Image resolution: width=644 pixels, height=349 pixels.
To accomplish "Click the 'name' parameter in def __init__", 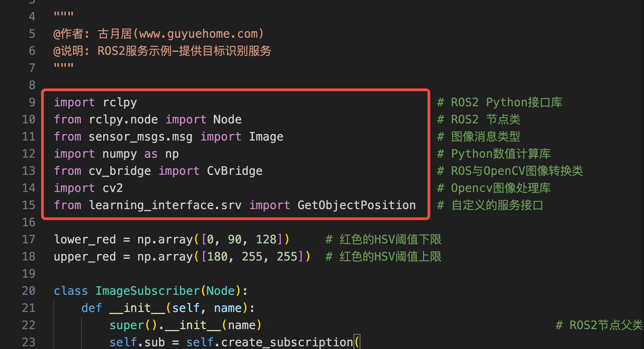I will click(228, 308).
